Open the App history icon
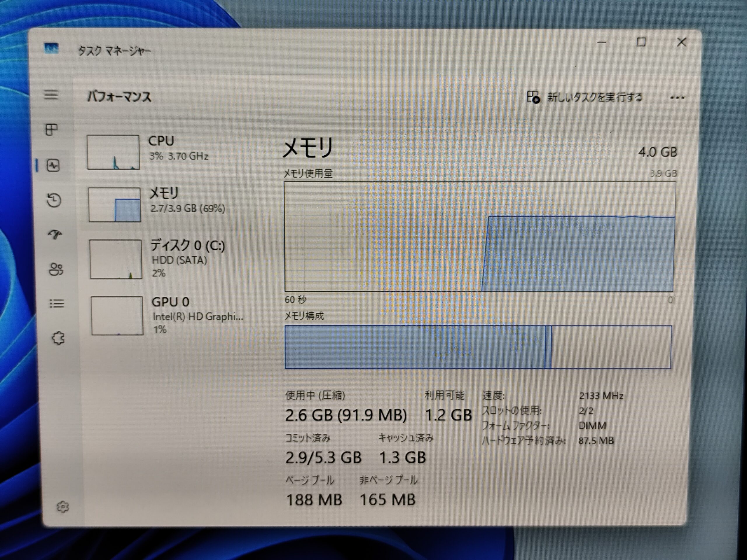 [x=54, y=200]
